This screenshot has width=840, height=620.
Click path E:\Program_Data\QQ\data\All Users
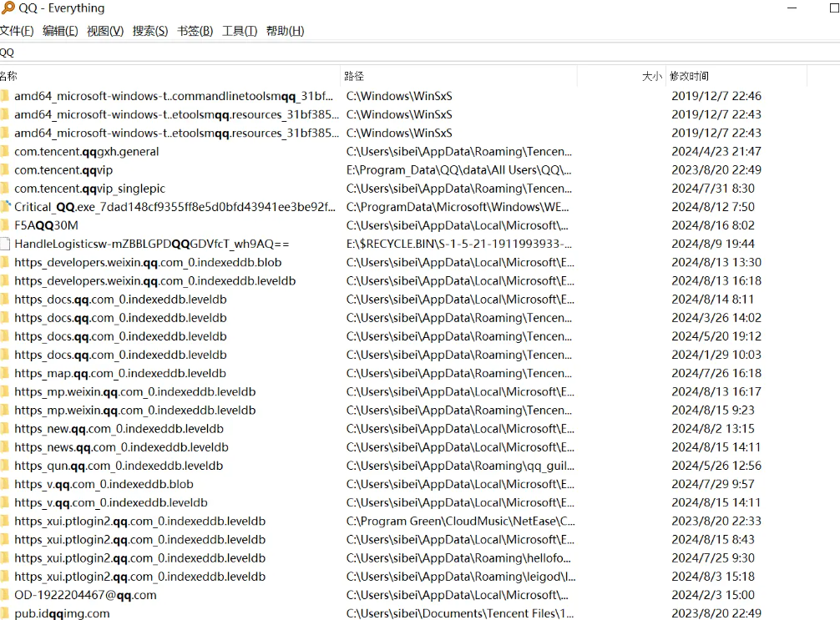(x=458, y=170)
